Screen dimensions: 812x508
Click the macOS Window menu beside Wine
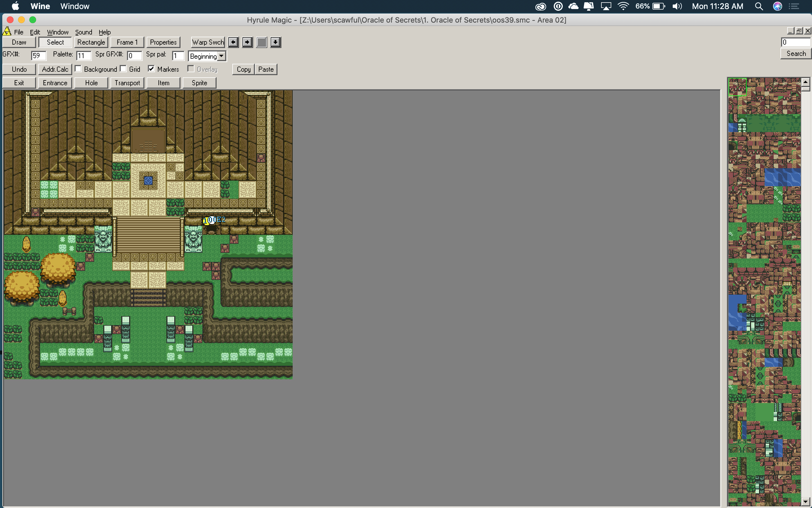(x=75, y=6)
